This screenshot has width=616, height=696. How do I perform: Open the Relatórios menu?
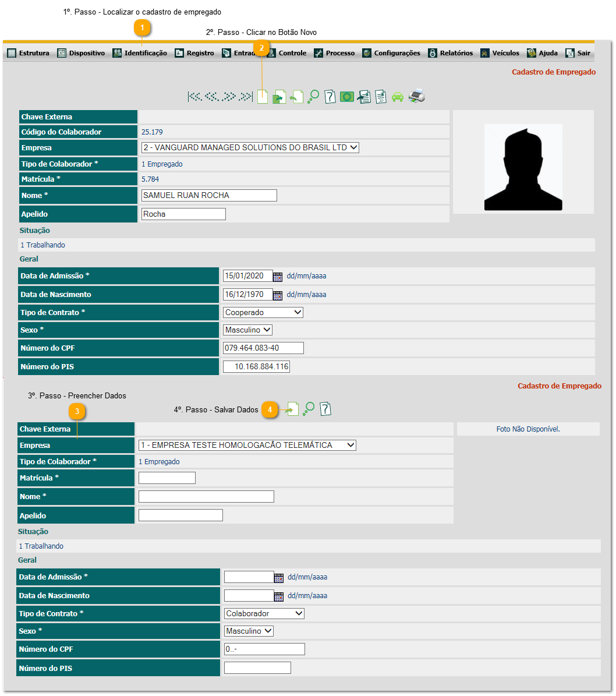coord(450,53)
